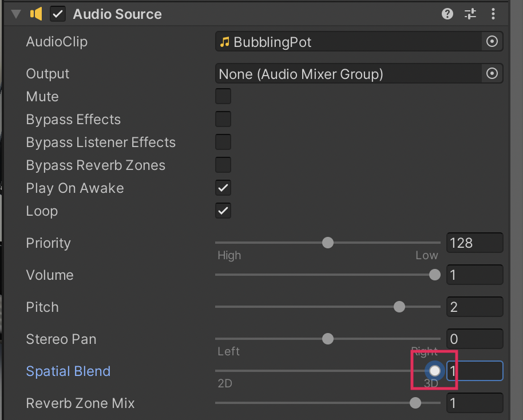Image resolution: width=523 pixels, height=420 pixels.
Task: Enable the Mute checkbox
Action: pos(223,96)
